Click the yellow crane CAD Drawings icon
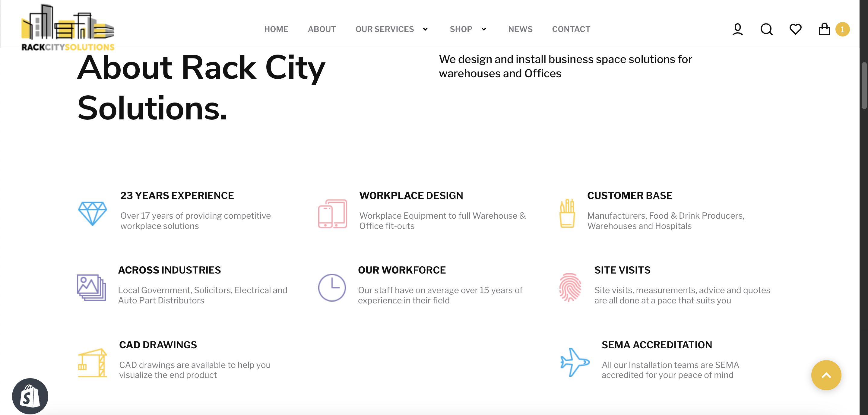 pyautogui.click(x=92, y=363)
